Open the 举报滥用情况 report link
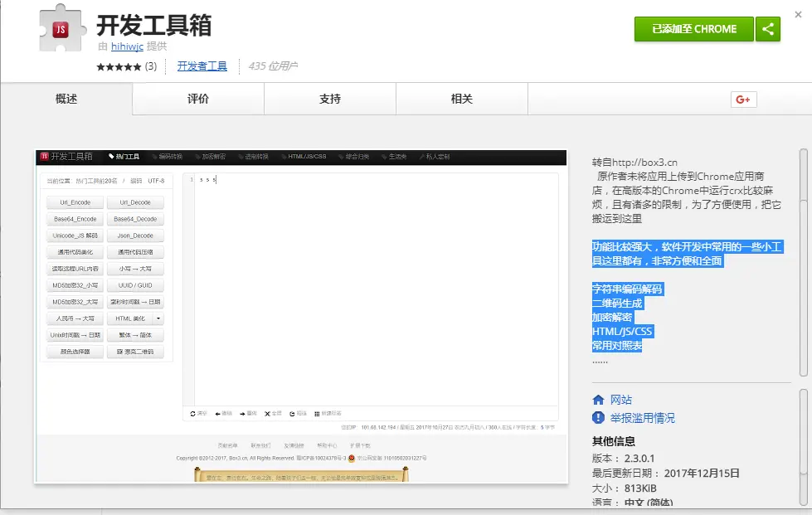 click(642, 418)
